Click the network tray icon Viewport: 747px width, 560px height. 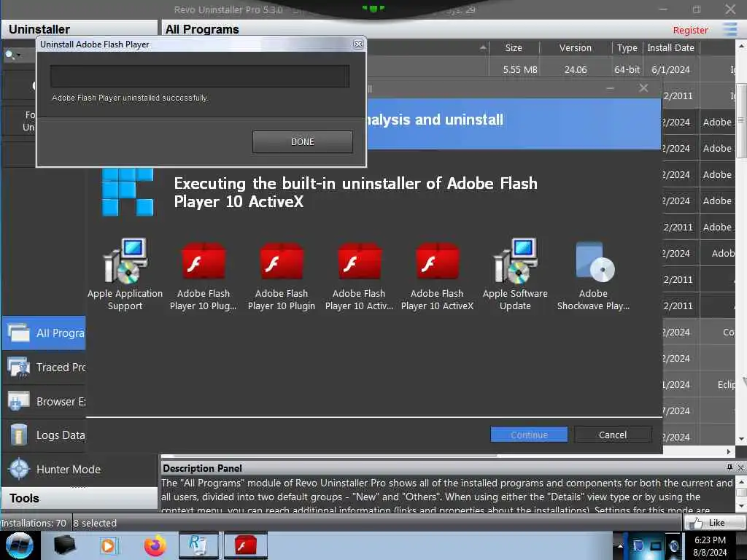click(x=656, y=545)
